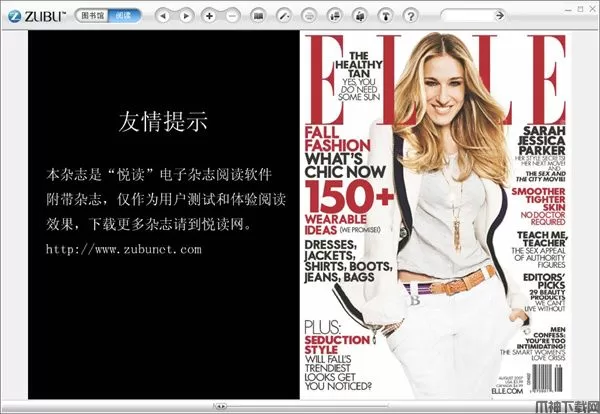The width and height of the screenshot is (600, 414).
Task: Click the ELLE magazine cover page
Action: 435,215
